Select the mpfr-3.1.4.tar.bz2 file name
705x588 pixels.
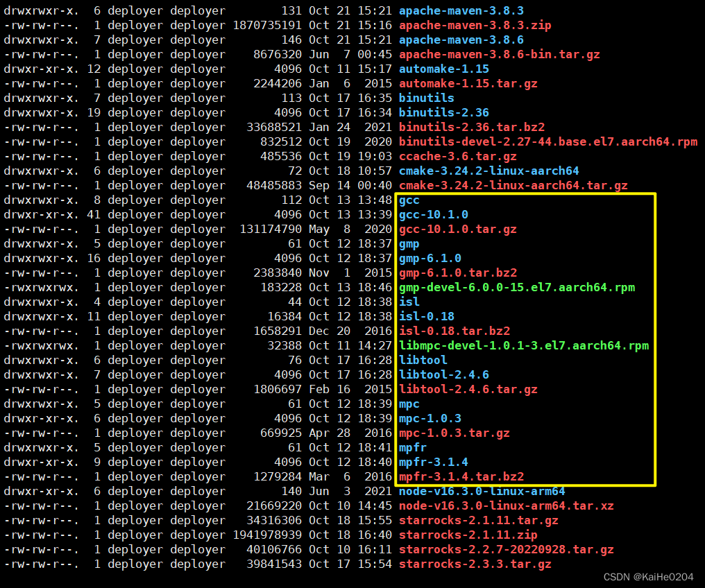(461, 476)
